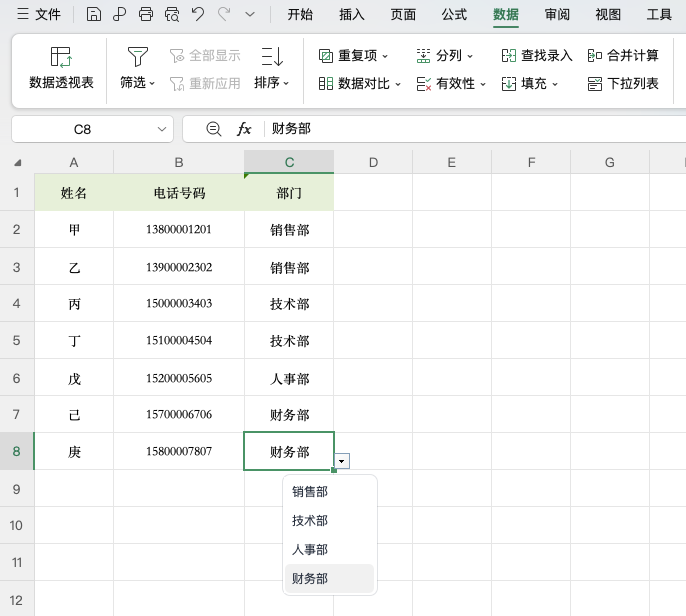Click the fx insert function icon
Image resolution: width=686 pixels, height=616 pixels.
pyautogui.click(x=244, y=129)
